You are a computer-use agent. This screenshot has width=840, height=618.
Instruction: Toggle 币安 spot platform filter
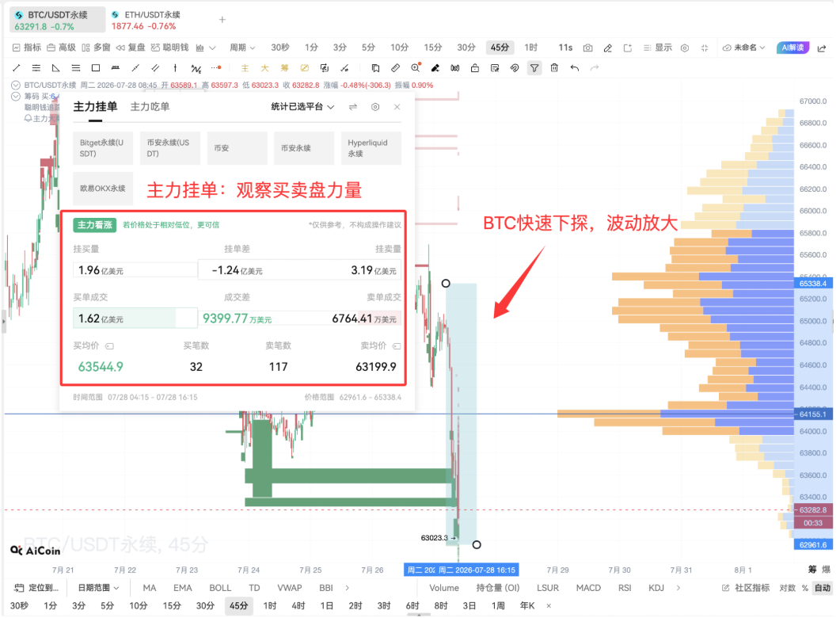click(237, 148)
